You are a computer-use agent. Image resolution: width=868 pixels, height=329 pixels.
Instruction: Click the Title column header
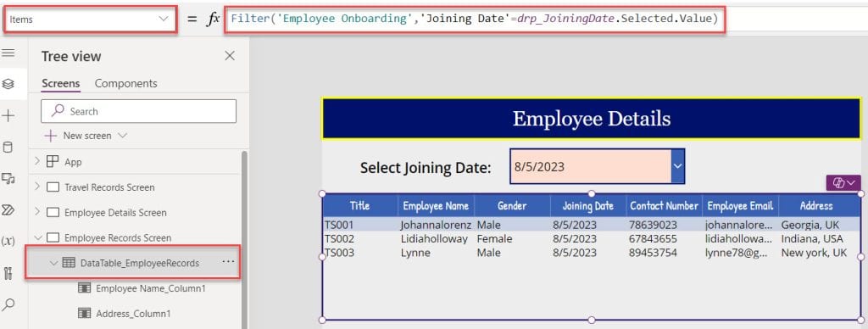point(359,206)
